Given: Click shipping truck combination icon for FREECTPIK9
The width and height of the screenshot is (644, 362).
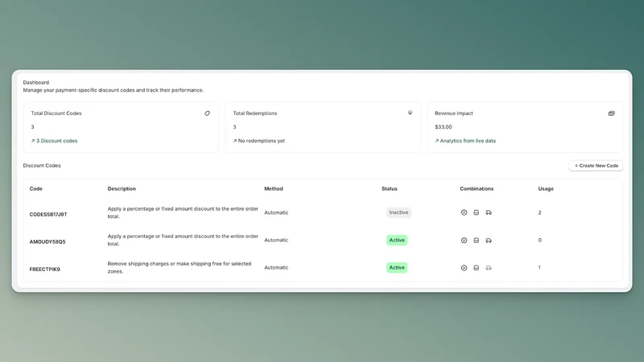Looking at the screenshot, I should [x=489, y=268].
